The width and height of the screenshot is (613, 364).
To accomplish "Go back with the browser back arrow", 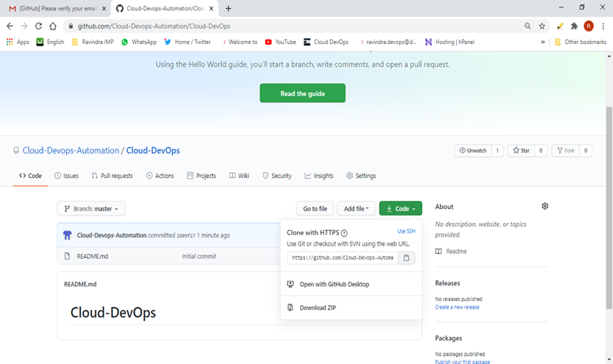I will pos(10,26).
